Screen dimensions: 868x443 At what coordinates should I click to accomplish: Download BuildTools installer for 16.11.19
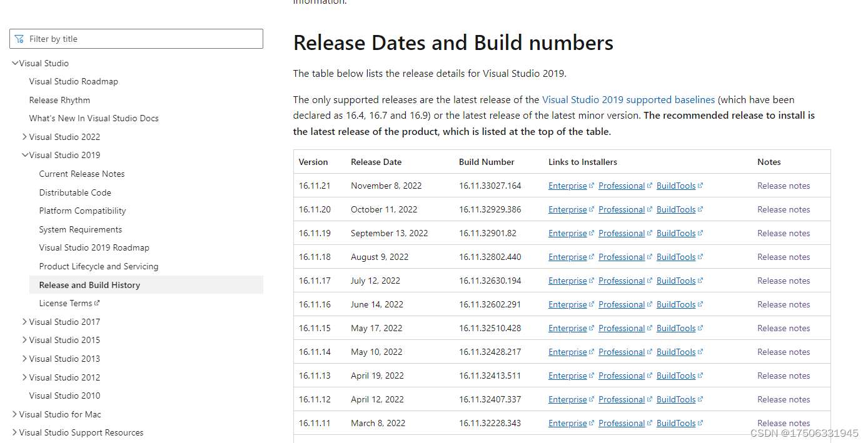675,233
